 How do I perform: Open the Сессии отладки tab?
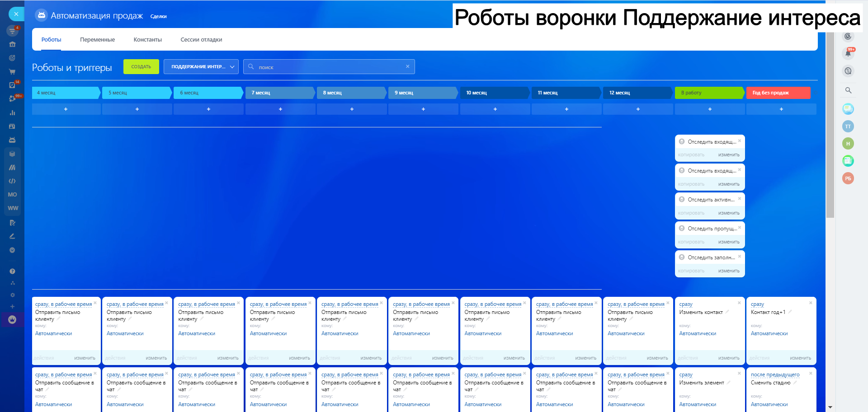click(x=201, y=40)
